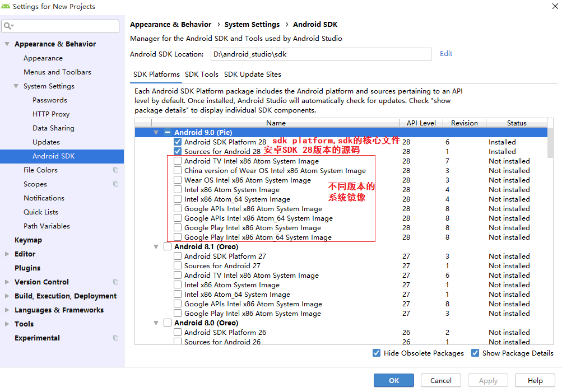The height and width of the screenshot is (392, 562).
Task: Open the Updates settings page
Action: point(47,142)
